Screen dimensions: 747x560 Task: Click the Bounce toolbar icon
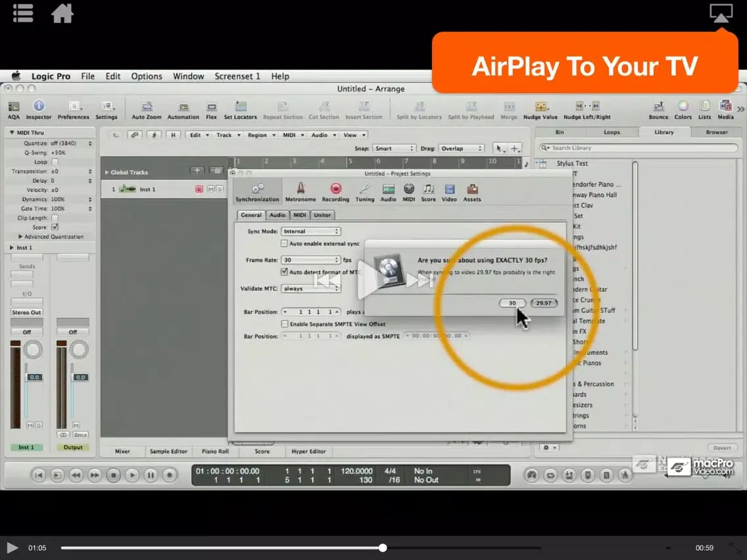tap(658, 110)
